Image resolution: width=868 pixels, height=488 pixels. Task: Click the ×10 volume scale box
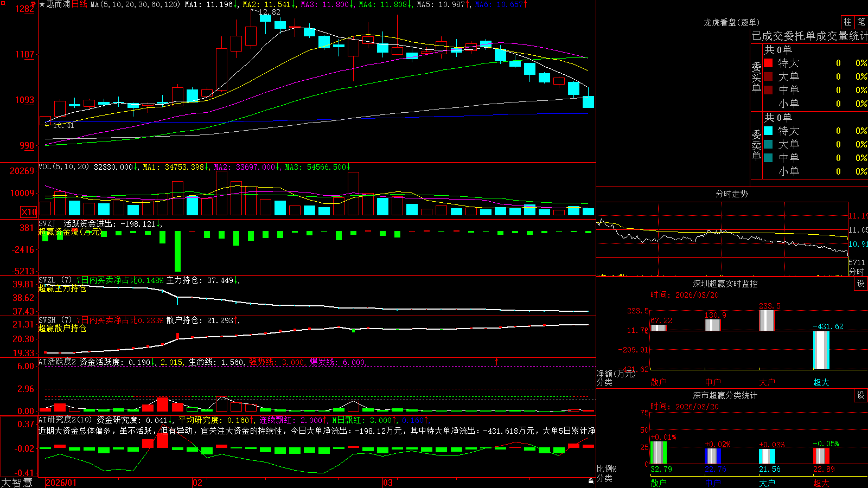[29, 212]
